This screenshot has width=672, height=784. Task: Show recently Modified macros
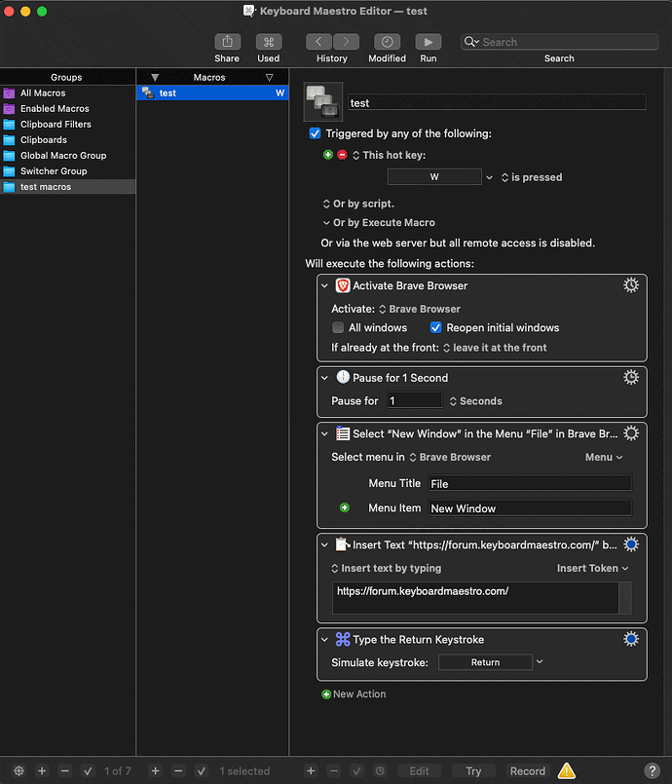pos(387,42)
